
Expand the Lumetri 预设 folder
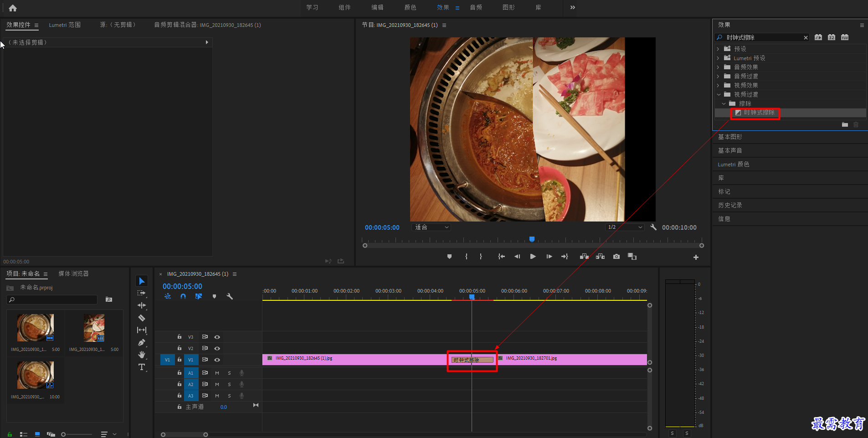718,58
